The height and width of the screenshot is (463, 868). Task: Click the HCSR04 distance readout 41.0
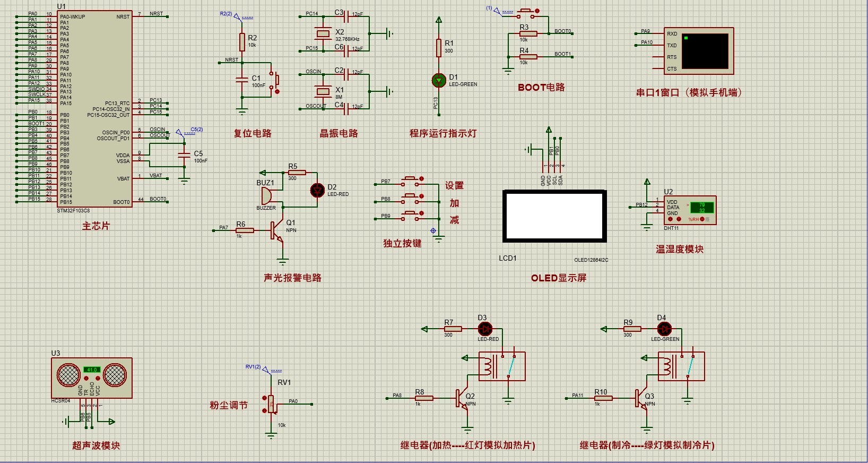click(92, 370)
